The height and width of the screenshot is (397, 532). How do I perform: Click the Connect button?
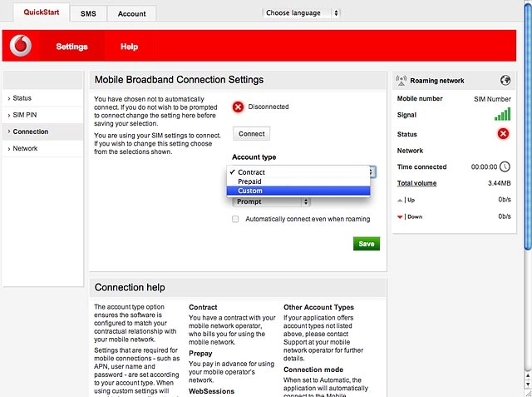coord(251,134)
